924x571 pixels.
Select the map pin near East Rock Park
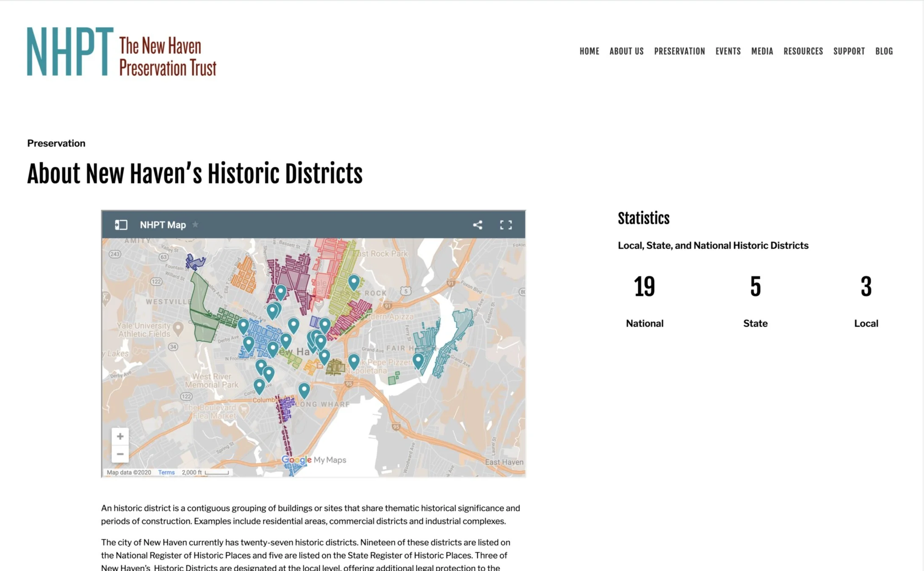354,282
